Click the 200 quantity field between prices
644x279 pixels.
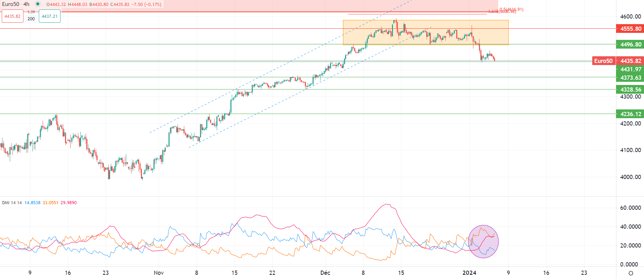31,19
